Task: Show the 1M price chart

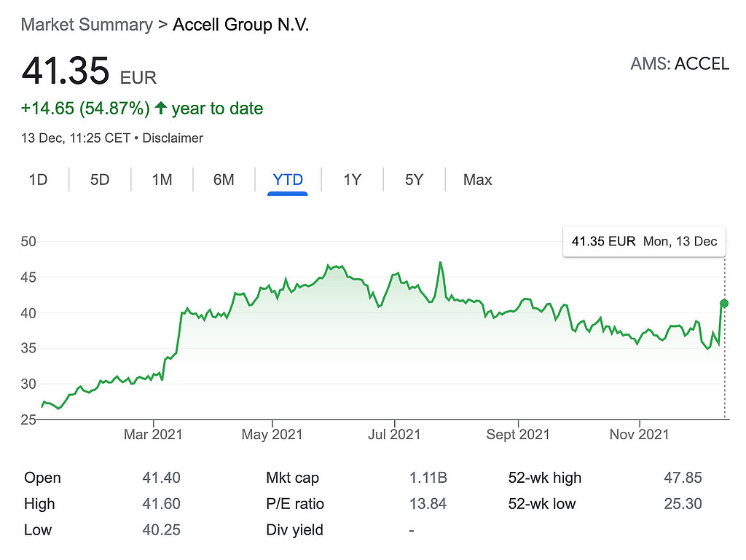Action: [x=162, y=180]
